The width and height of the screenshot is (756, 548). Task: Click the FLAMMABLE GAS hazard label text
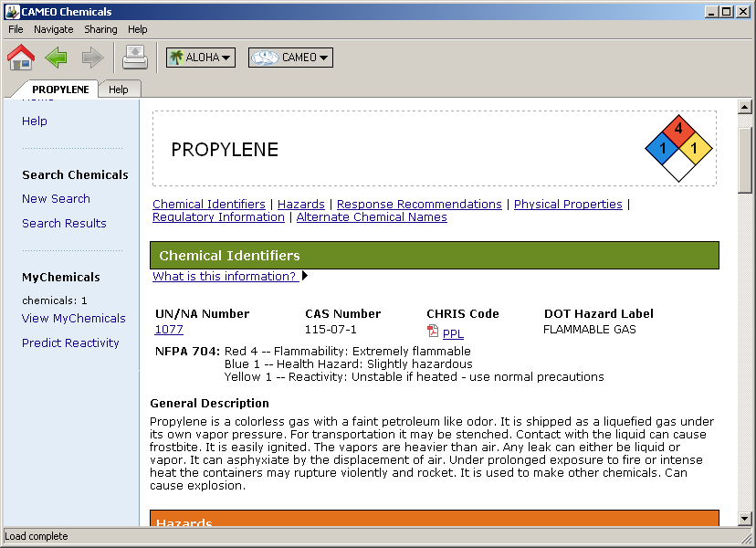pyautogui.click(x=589, y=330)
